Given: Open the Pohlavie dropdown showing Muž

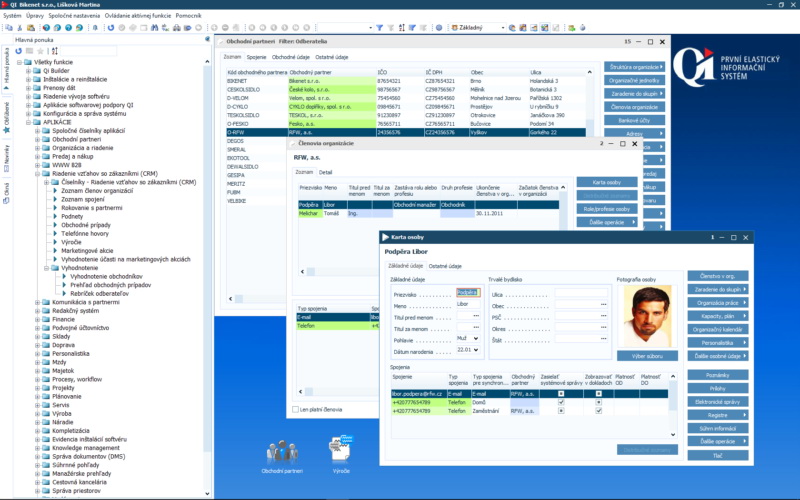Looking at the screenshot, I should pyautogui.click(x=476, y=339).
